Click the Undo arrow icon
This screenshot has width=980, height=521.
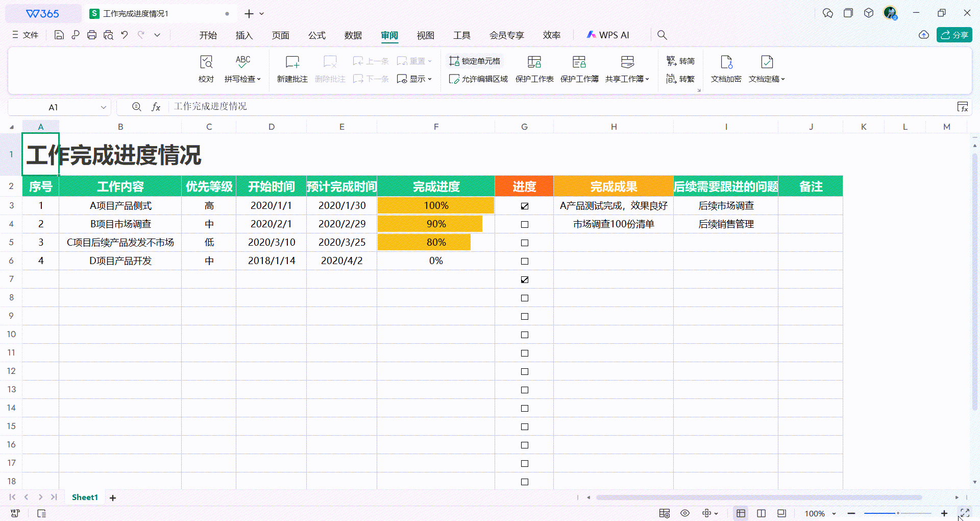pyautogui.click(x=125, y=35)
